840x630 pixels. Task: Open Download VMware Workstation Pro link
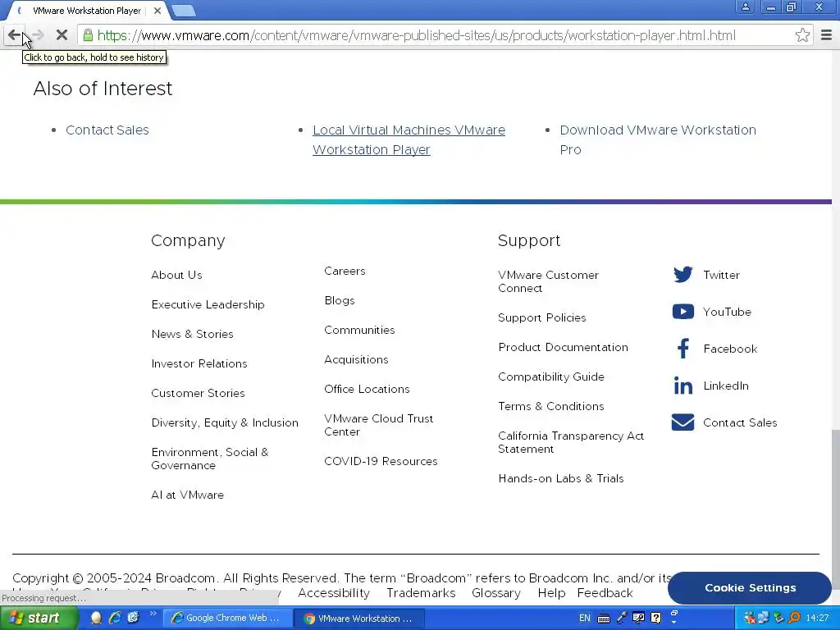click(x=658, y=139)
